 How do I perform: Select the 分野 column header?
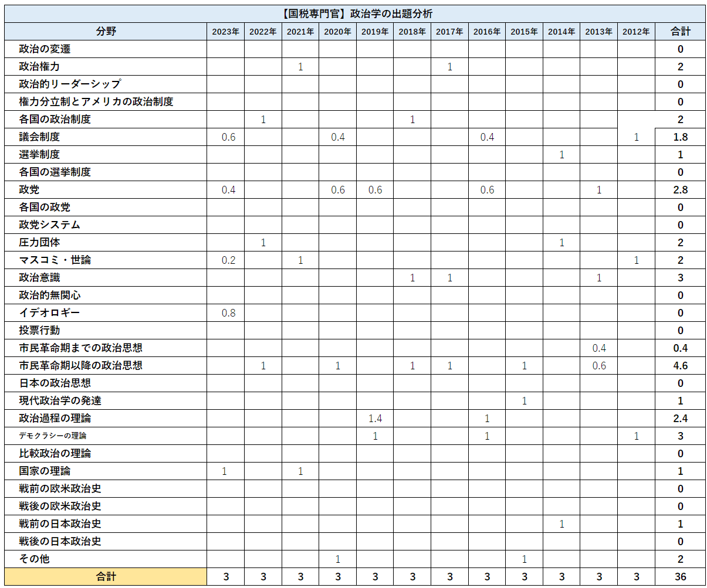[106, 32]
